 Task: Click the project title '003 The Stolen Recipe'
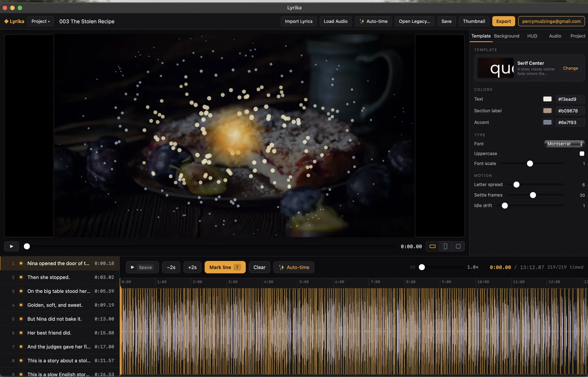click(87, 21)
